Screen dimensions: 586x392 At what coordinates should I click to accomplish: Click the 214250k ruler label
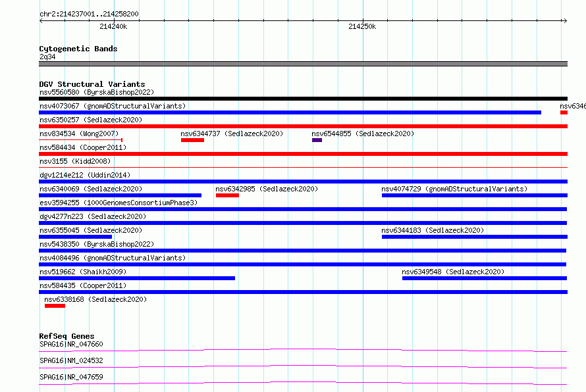[x=362, y=26]
